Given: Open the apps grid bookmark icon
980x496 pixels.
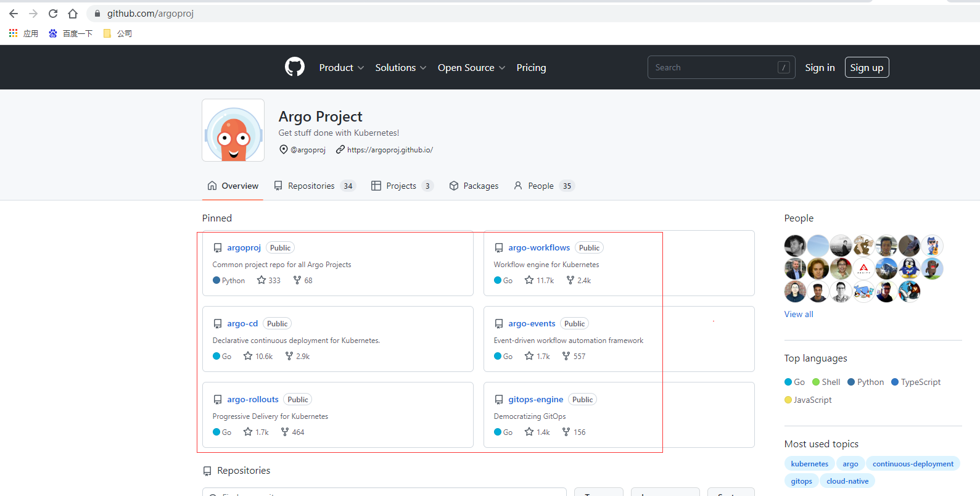Looking at the screenshot, I should [x=13, y=33].
